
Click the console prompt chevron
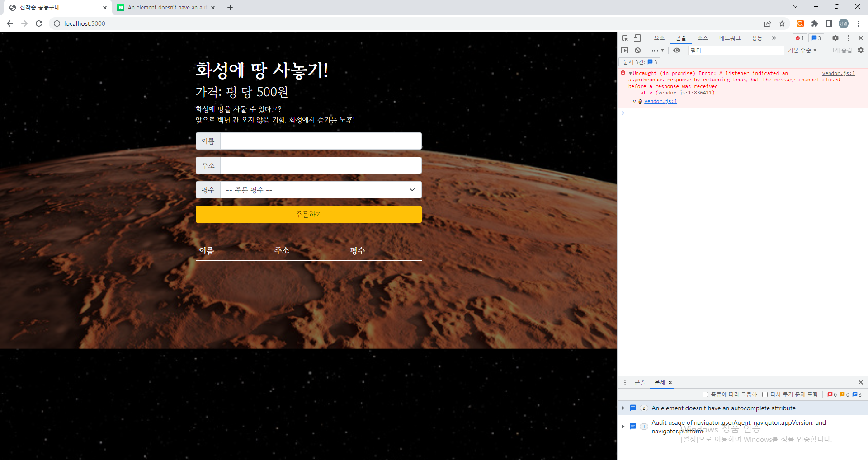coord(623,113)
